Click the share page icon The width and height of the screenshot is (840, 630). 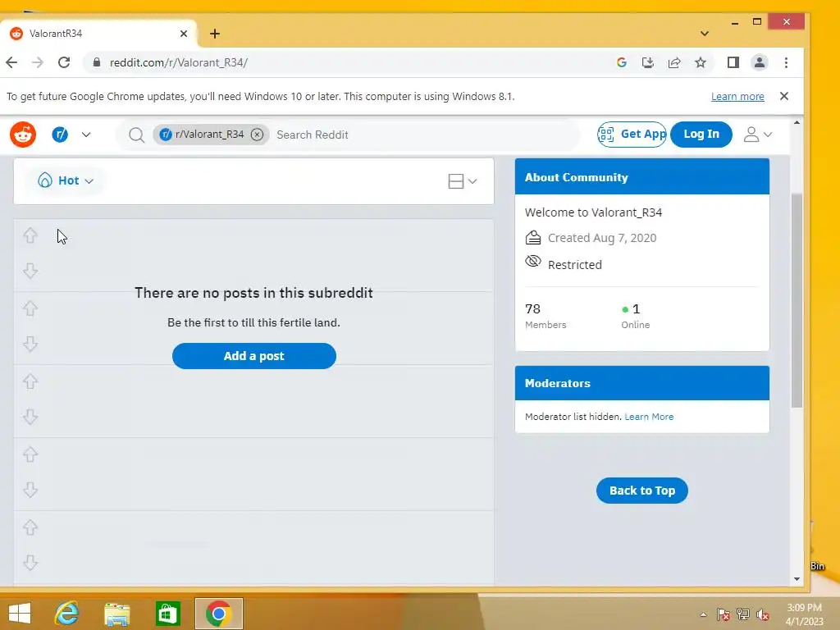(x=674, y=62)
